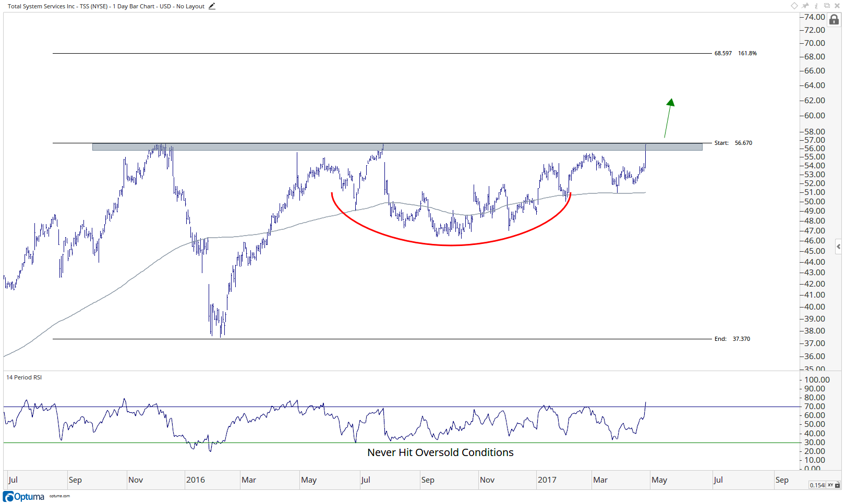
Task: Click the '68.597' Fibonacci level label
Action: 723,53
